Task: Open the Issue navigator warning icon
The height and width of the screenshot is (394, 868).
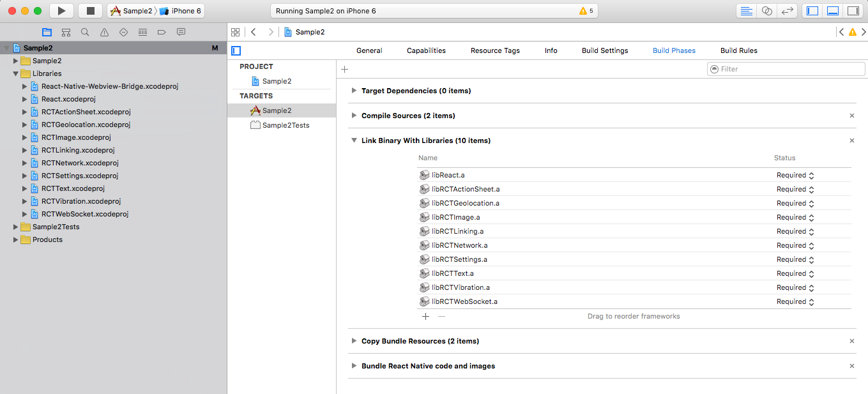Action: click(104, 33)
